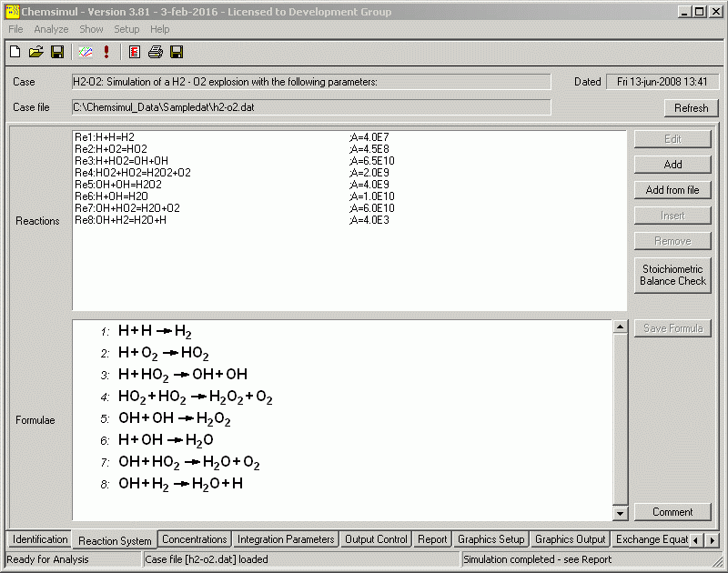This screenshot has height=573, width=728.
Task: Click the Insert button
Action: [672, 216]
